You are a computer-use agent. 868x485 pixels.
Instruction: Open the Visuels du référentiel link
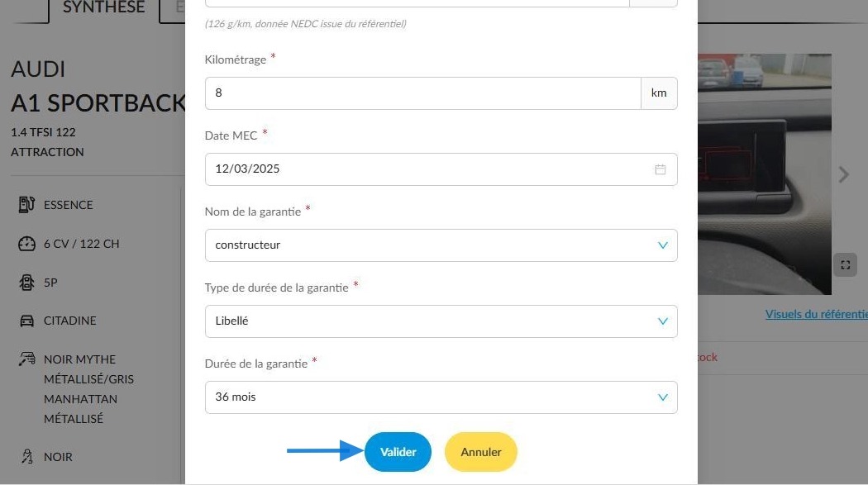click(x=816, y=314)
